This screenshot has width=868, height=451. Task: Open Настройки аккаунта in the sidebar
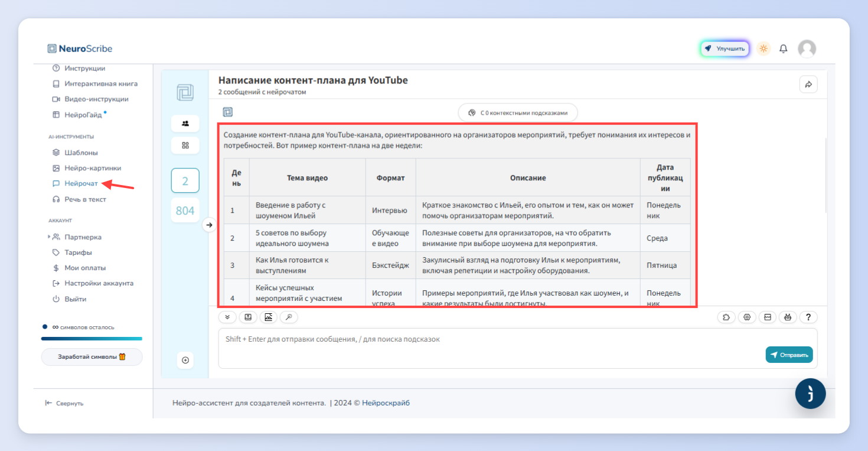tap(93, 283)
